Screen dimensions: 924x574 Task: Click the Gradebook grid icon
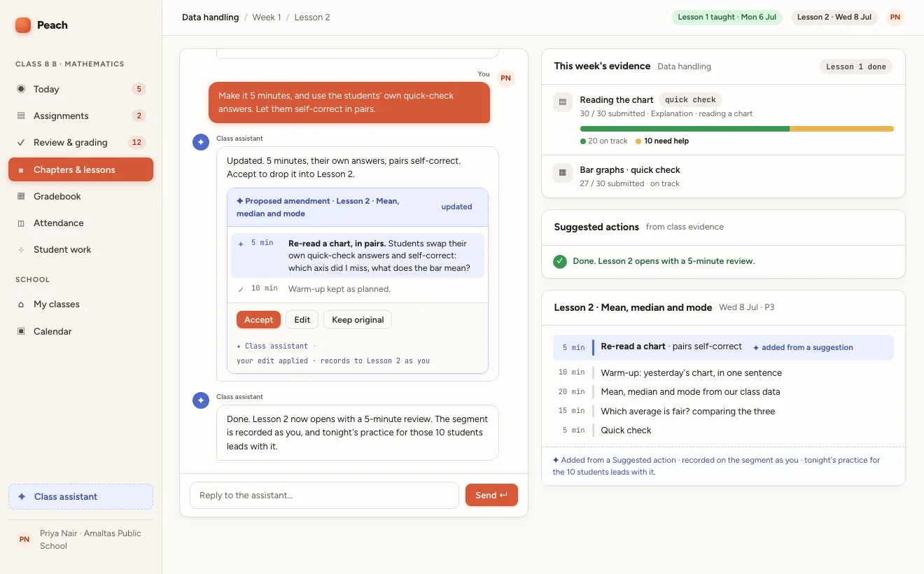pos(21,196)
